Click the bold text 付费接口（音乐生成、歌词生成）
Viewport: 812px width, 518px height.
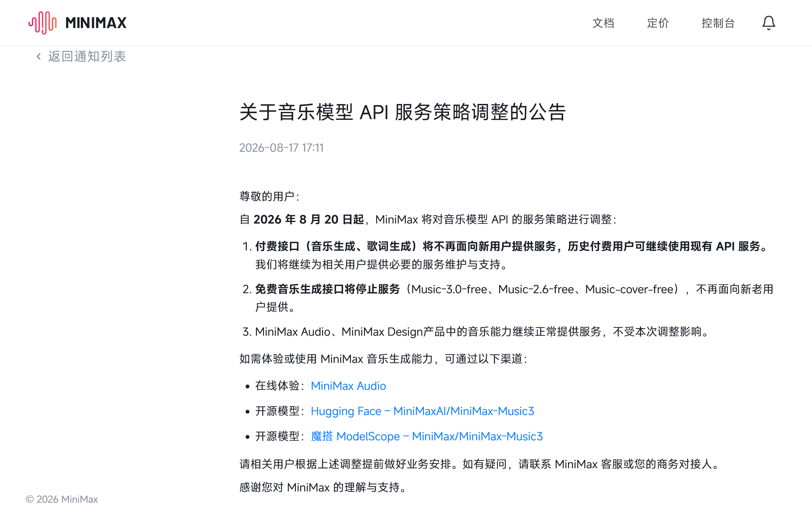pyautogui.click(x=338, y=246)
